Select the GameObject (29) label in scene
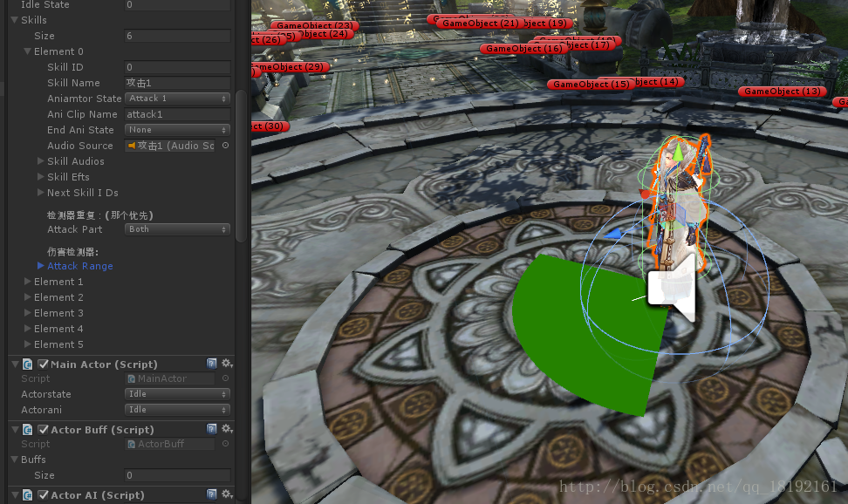The image size is (848, 504). tap(291, 67)
